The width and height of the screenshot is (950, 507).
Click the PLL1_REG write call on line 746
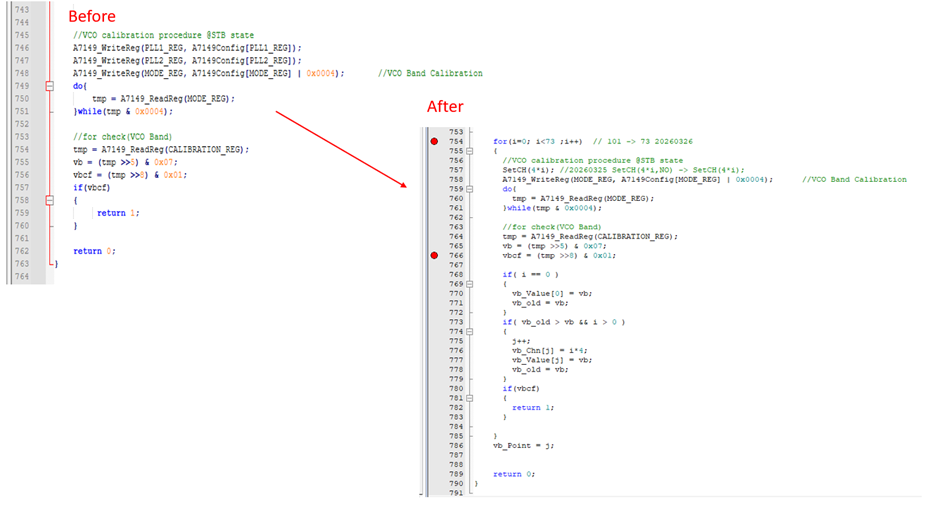186,48
